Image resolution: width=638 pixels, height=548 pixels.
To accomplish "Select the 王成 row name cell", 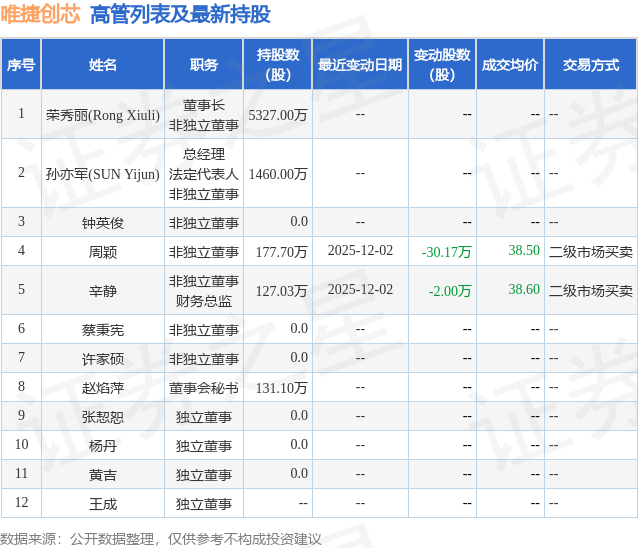I will [x=103, y=504].
